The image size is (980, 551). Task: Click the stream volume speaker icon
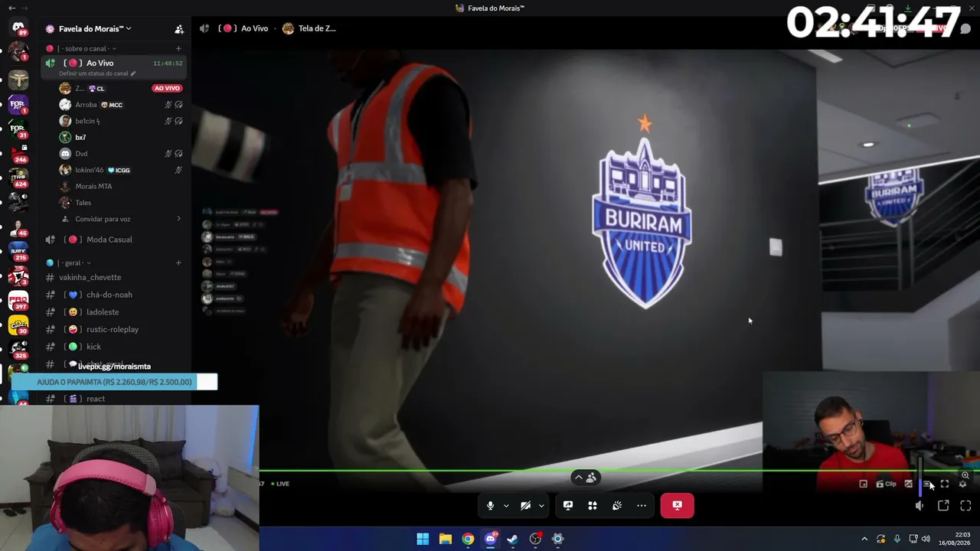920,506
